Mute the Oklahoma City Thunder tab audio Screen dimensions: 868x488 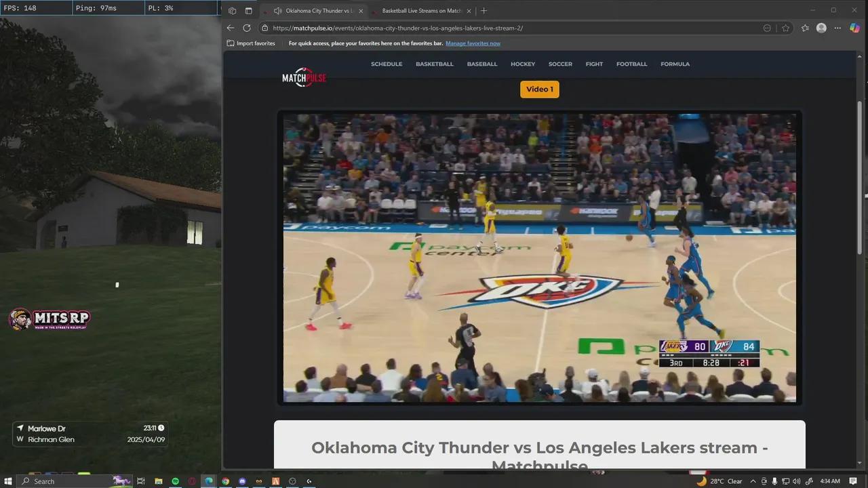278,11
